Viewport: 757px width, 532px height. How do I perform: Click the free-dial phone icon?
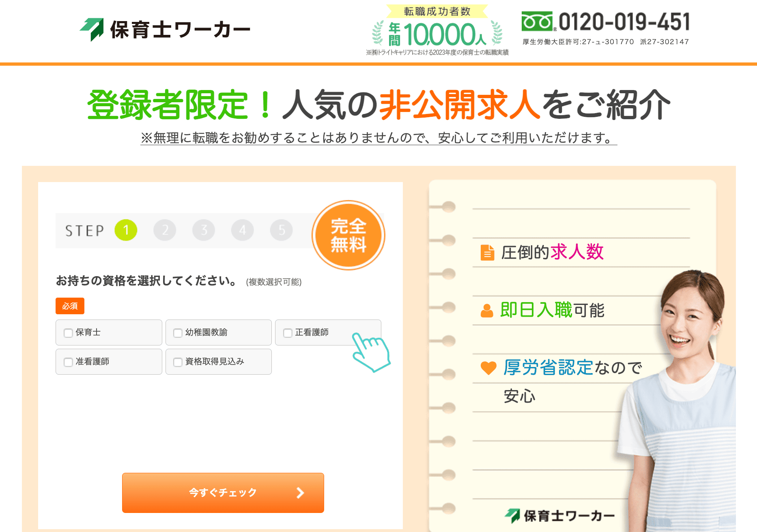tap(537, 21)
